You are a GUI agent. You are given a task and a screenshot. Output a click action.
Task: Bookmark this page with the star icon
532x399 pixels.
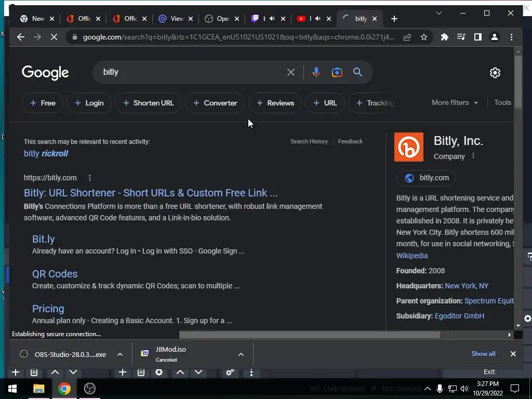pos(424,37)
